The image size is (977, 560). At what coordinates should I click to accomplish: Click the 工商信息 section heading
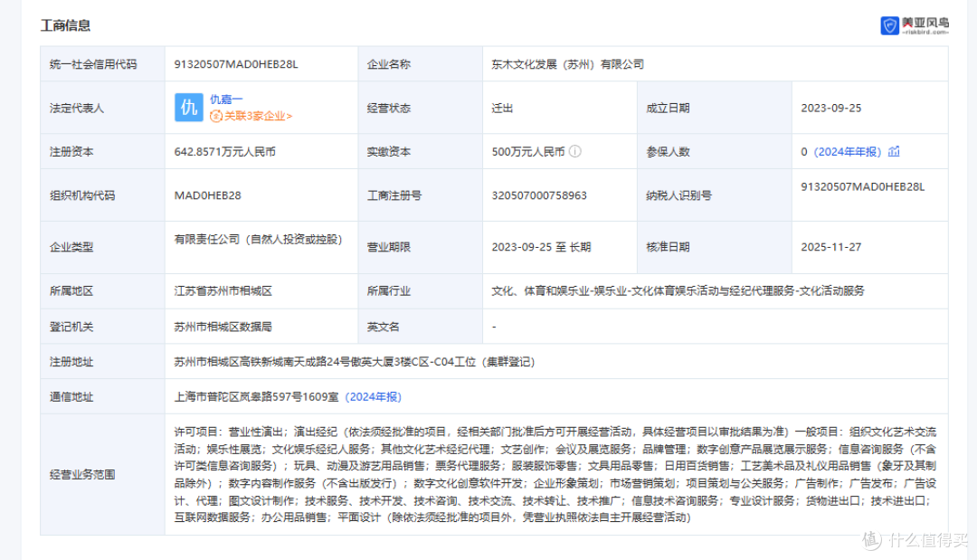click(65, 25)
